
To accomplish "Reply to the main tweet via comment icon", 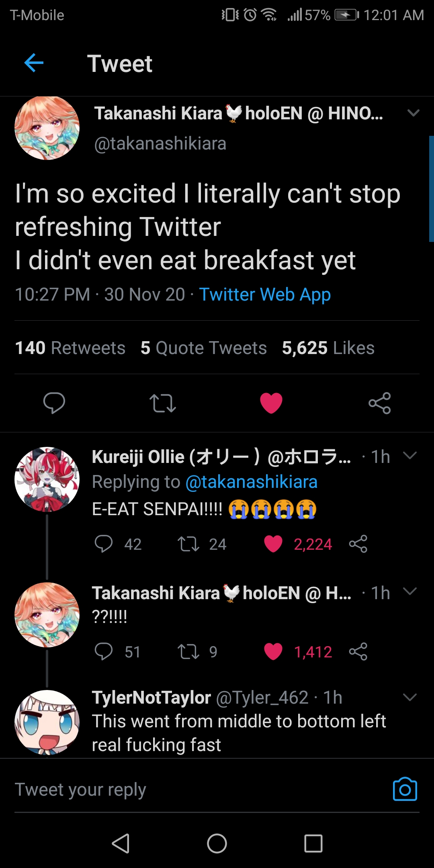I will (x=54, y=403).
